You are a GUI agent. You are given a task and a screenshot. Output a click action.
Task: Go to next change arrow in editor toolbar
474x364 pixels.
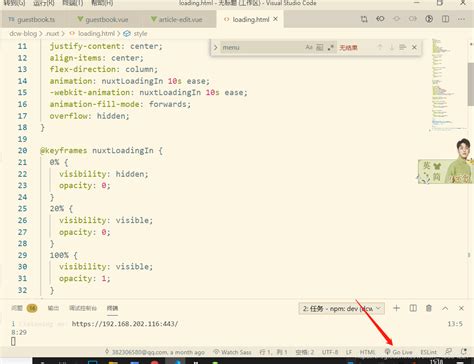click(x=413, y=19)
